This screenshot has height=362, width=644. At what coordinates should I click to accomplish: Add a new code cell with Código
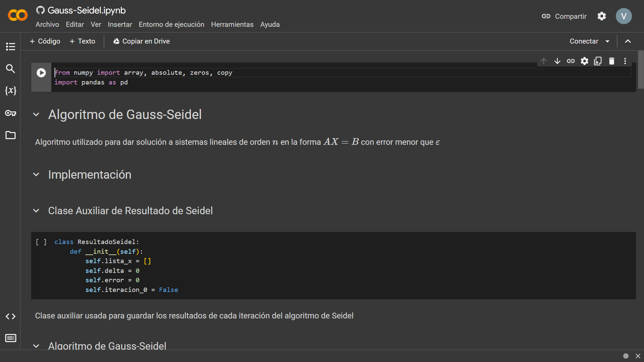45,41
